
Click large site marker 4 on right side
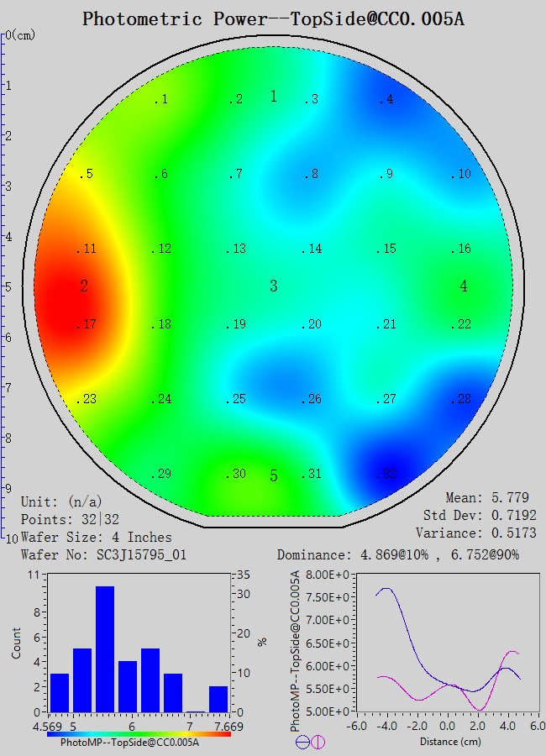pos(464,286)
